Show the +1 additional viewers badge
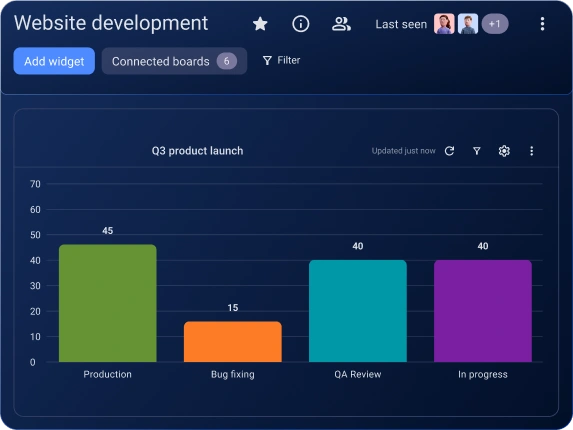The image size is (573, 430). pos(495,24)
